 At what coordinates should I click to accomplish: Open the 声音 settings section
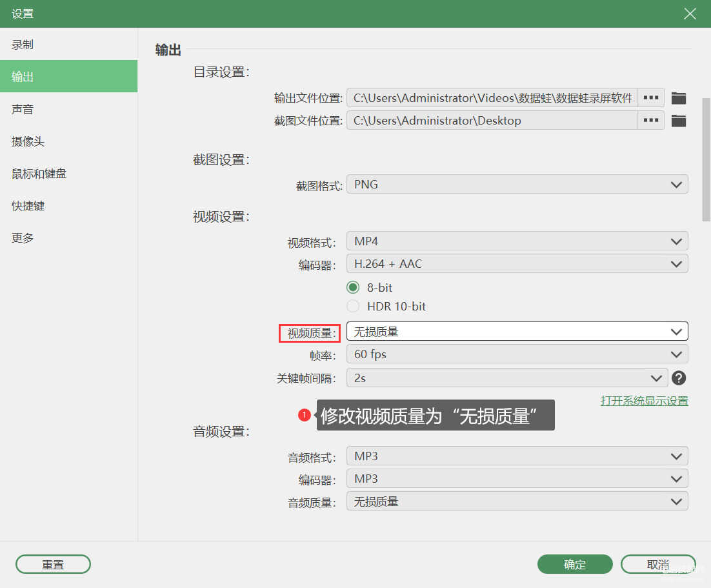(68, 109)
